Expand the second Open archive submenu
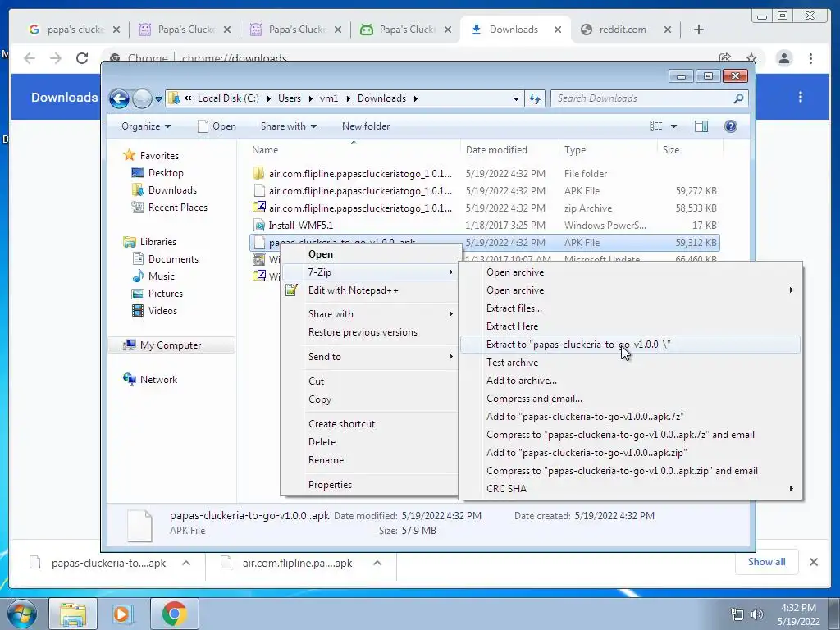The height and width of the screenshot is (630, 840). 631,290
